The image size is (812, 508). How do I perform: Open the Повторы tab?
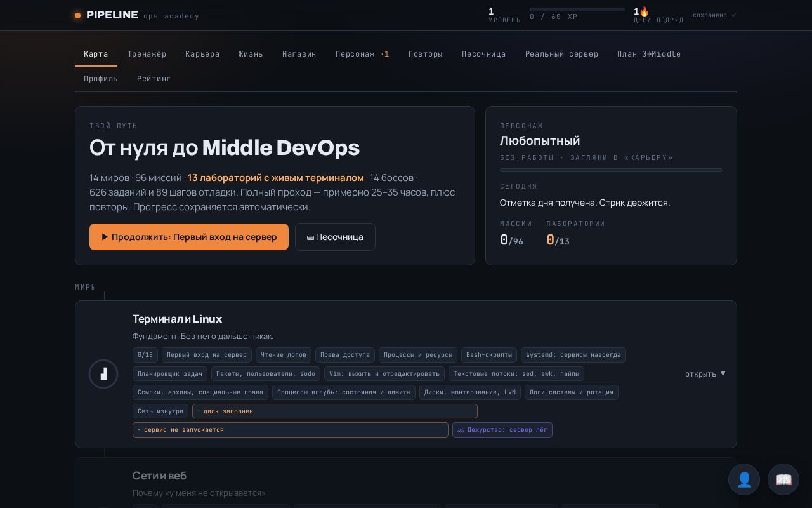point(426,54)
